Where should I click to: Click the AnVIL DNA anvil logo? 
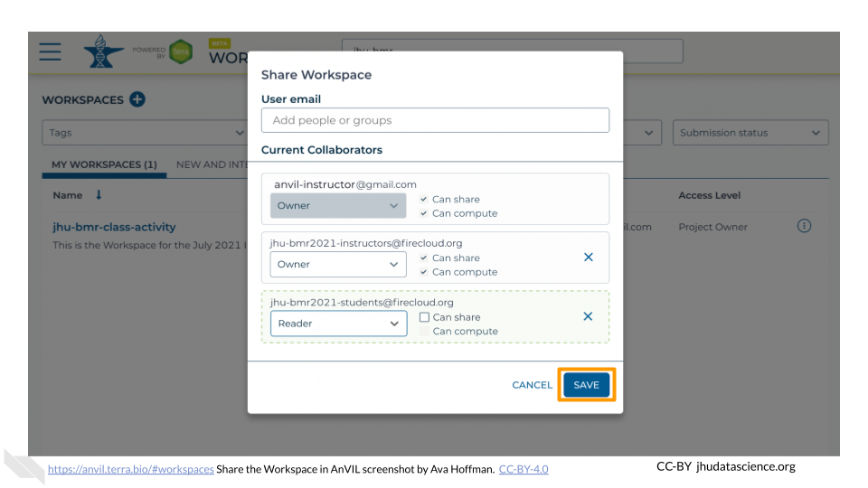click(x=103, y=52)
